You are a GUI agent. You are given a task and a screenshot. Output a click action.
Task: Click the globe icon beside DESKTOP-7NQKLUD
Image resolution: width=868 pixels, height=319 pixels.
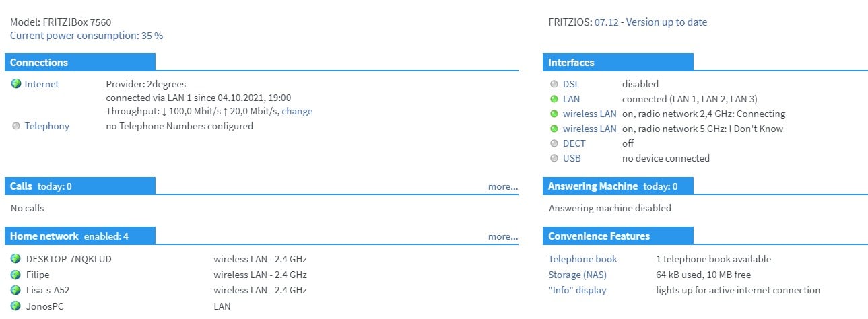point(16,259)
